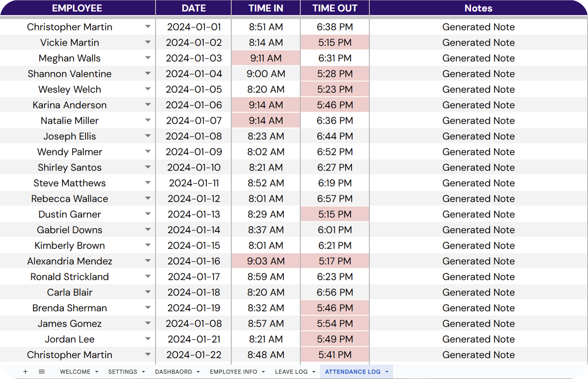Switch to the EMPLOYEE INFO tab

tap(233, 372)
